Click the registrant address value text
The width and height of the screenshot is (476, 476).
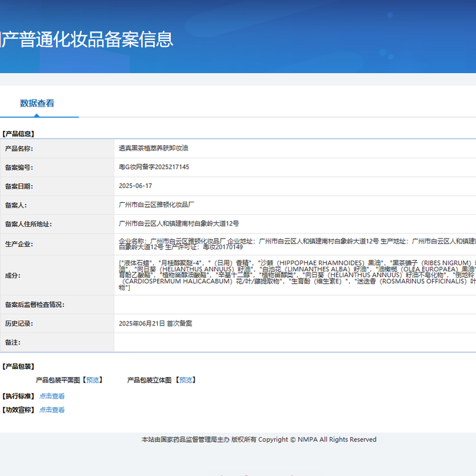click(179, 224)
